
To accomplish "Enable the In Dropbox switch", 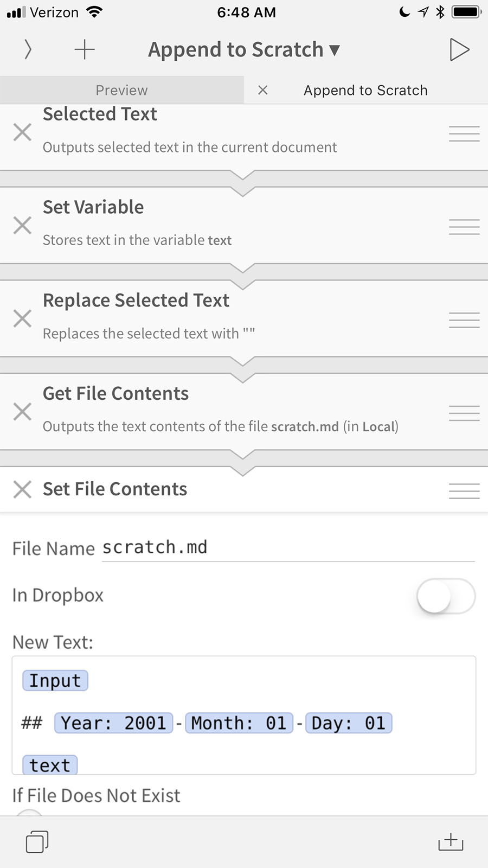I will click(446, 596).
